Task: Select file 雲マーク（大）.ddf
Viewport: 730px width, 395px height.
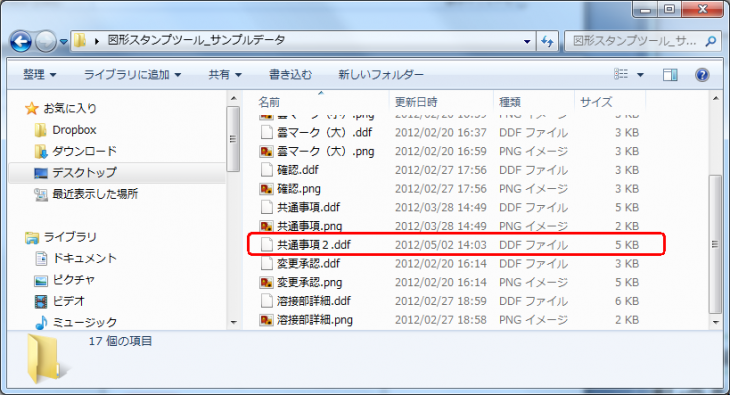Action: tap(324, 133)
